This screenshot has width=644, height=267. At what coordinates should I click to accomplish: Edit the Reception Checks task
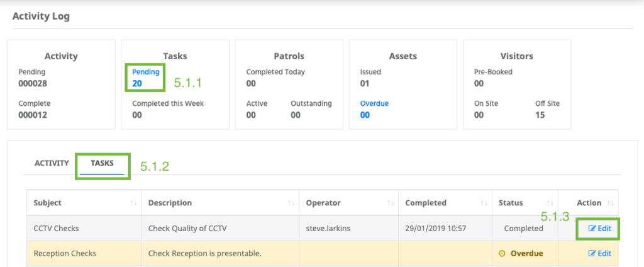point(599,253)
